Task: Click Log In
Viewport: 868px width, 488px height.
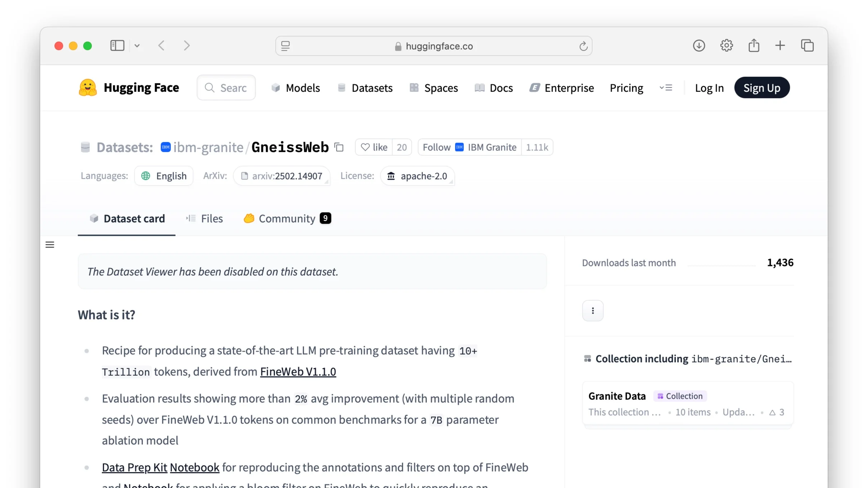Action: click(x=709, y=88)
